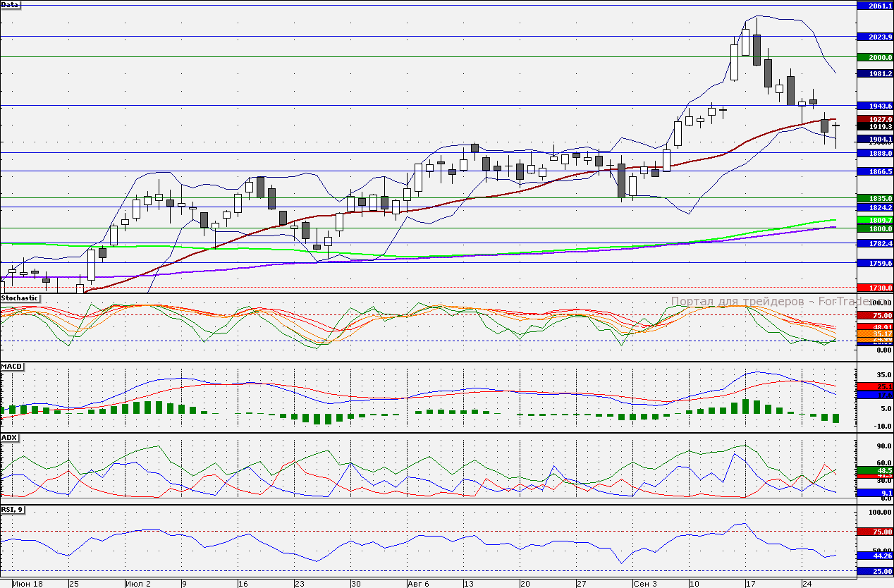894x588 pixels.
Task: Select the red 1927.9 moving average tag
Action: coord(875,119)
